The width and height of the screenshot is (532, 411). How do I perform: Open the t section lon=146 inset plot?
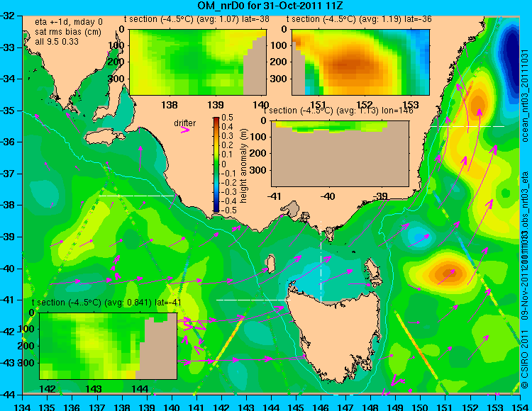coord(340,154)
